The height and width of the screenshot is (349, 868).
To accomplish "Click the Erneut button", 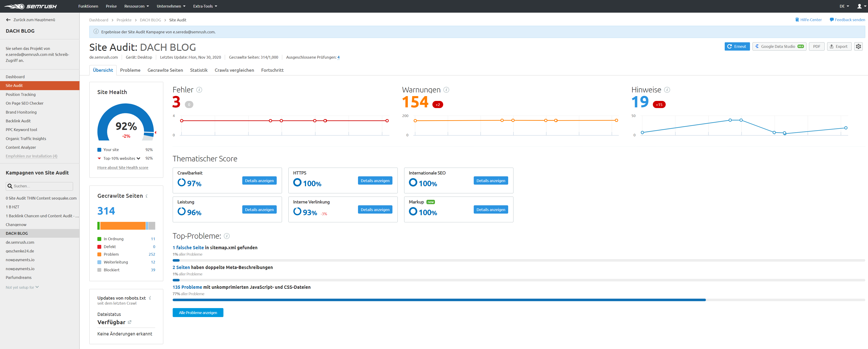I will (x=737, y=47).
